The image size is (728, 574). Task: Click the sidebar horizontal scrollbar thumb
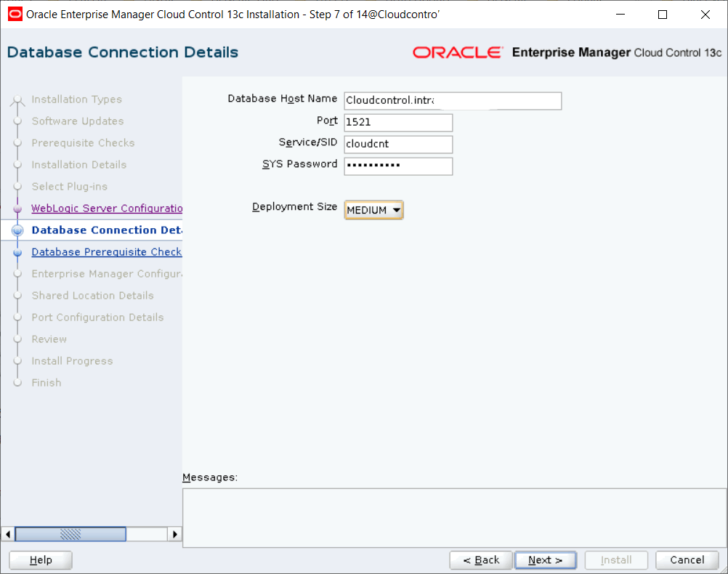pyautogui.click(x=70, y=534)
